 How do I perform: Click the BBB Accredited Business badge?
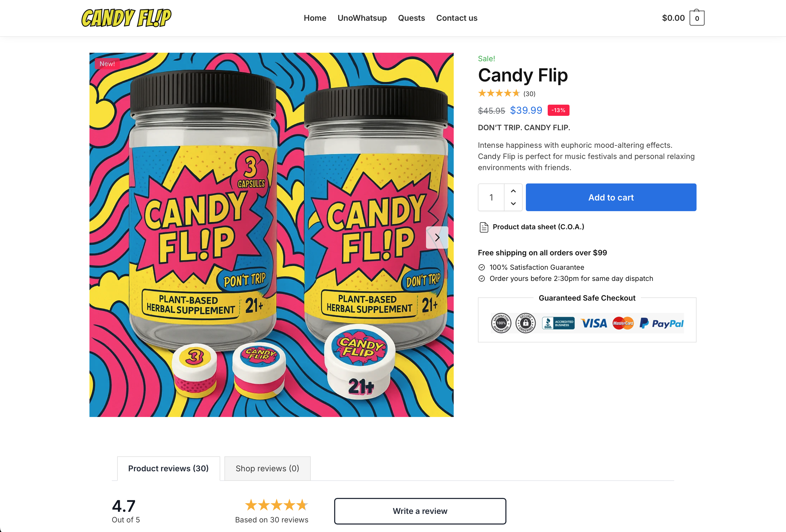(558, 324)
